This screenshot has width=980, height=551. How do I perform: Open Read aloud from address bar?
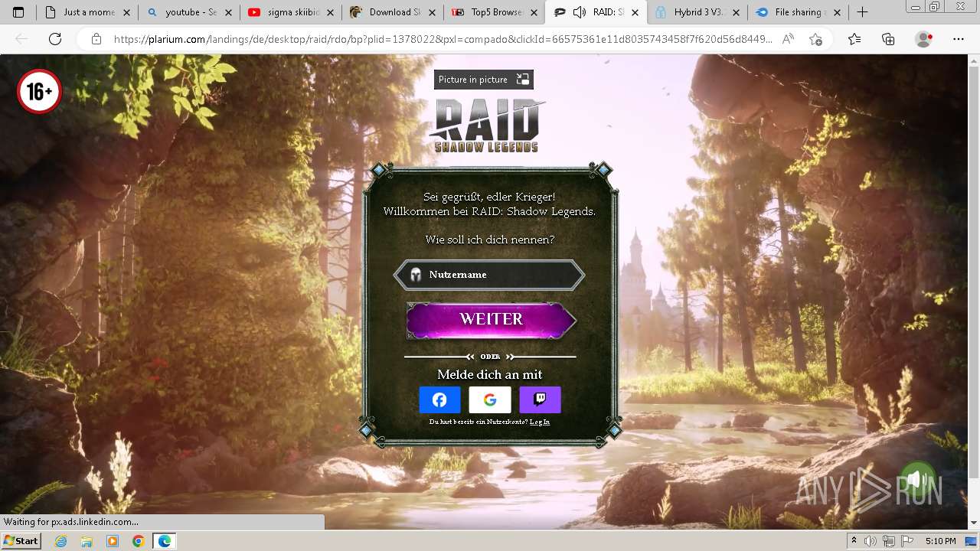click(788, 39)
